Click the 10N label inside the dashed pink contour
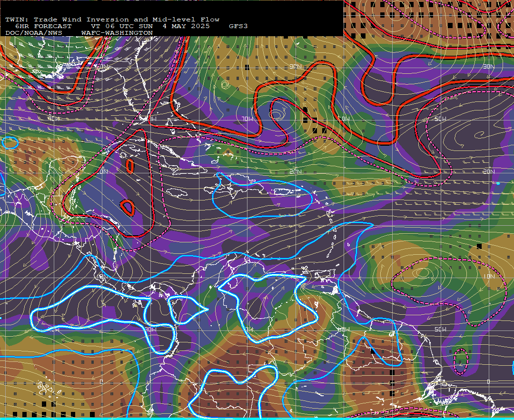Viewport: 514px width, 420px height. coord(489,276)
